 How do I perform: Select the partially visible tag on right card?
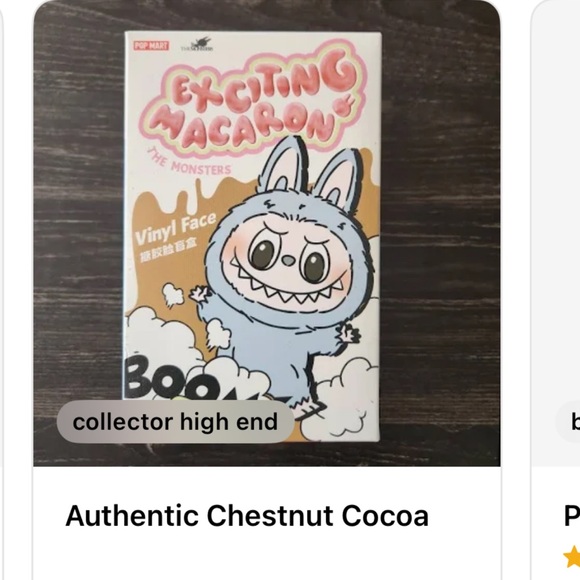click(x=568, y=422)
